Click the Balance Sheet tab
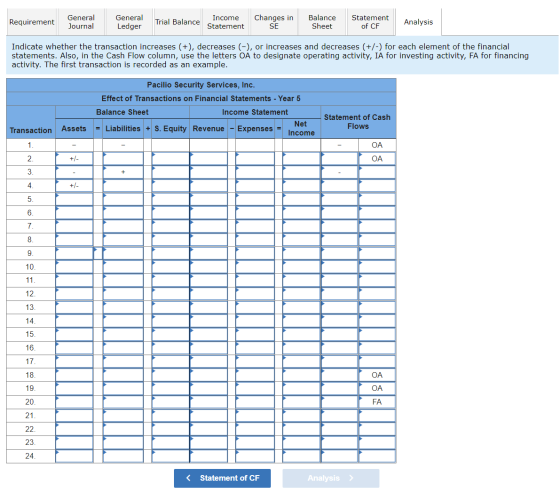Screen dimensions: 560x492 (322, 22)
